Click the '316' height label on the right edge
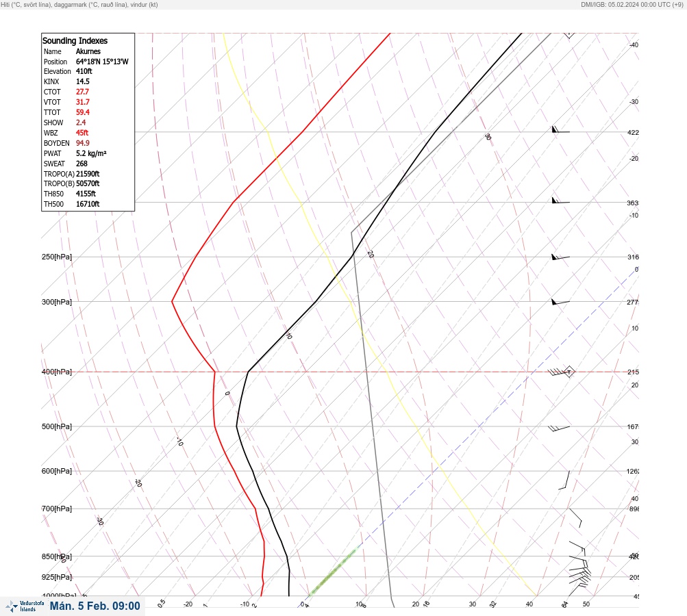Viewport: 687px width, 616px height. [633, 257]
